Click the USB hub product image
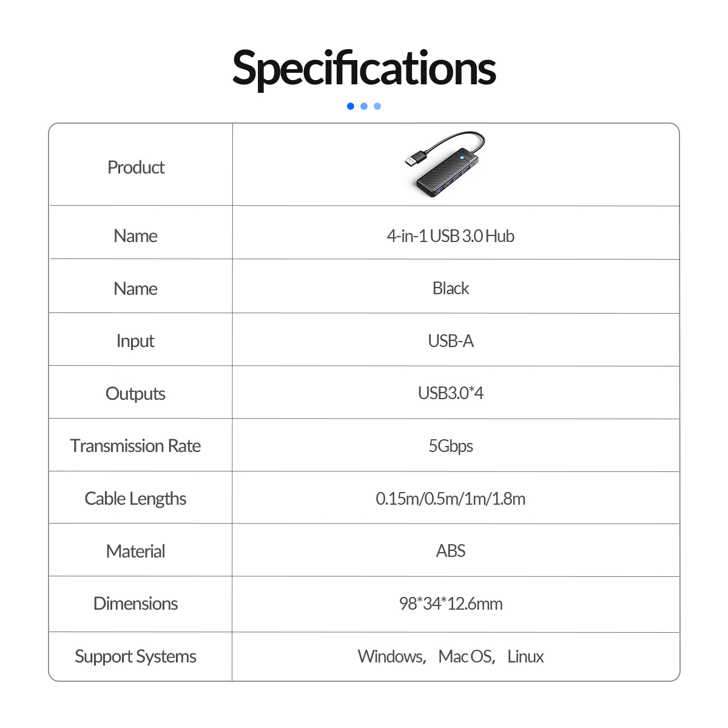The height and width of the screenshot is (728, 728). pos(446,165)
